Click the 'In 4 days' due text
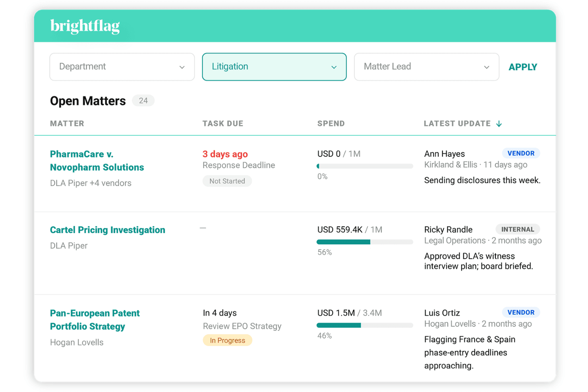588x392 pixels. pyautogui.click(x=220, y=313)
